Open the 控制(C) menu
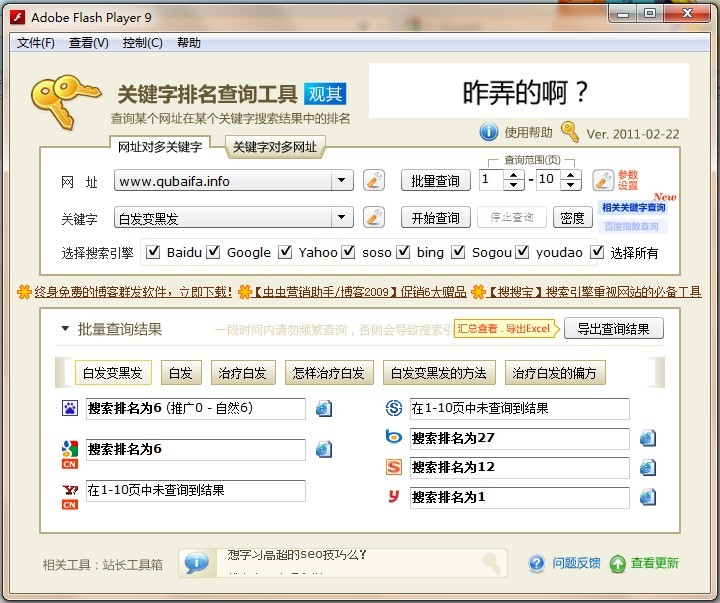Image resolution: width=720 pixels, height=603 pixels. [x=142, y=43]
